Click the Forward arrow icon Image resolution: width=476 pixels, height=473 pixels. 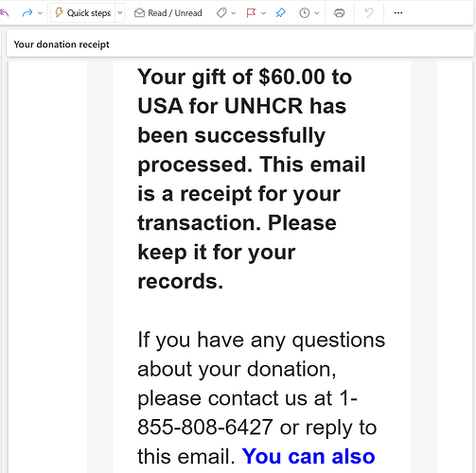coord(27,13)
